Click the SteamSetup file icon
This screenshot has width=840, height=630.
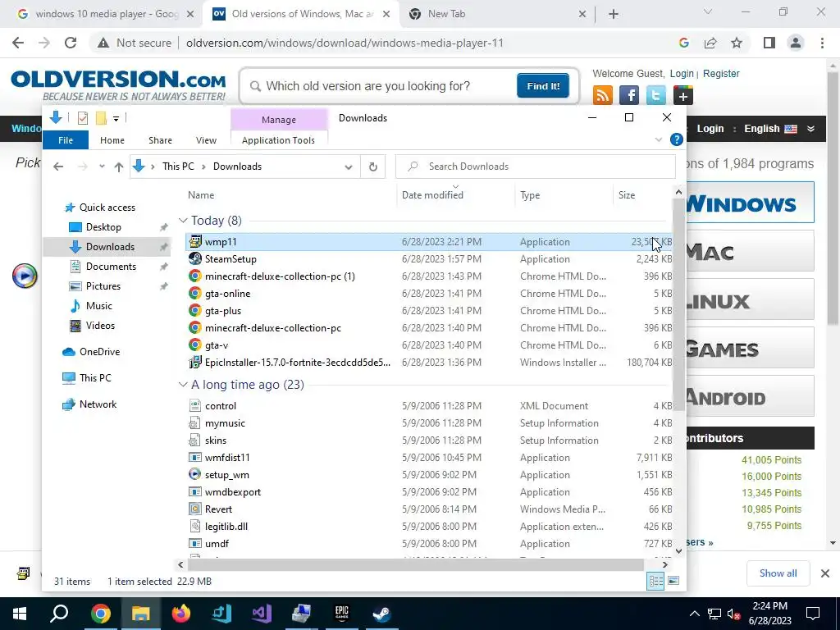195,258
